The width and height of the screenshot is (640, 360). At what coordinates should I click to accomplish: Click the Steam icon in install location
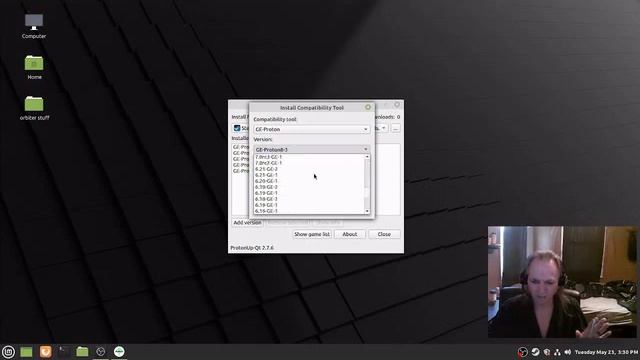(x=237, y=128)
